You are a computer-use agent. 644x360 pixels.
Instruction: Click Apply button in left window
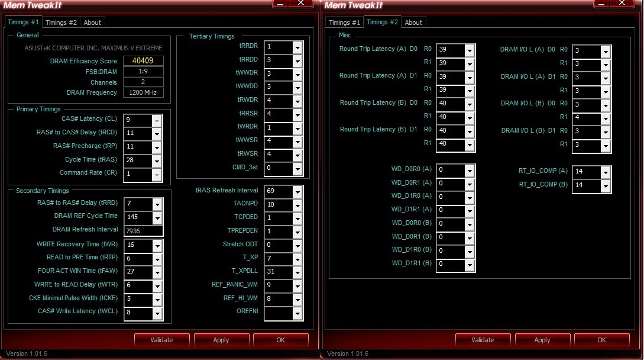(221, 340)
